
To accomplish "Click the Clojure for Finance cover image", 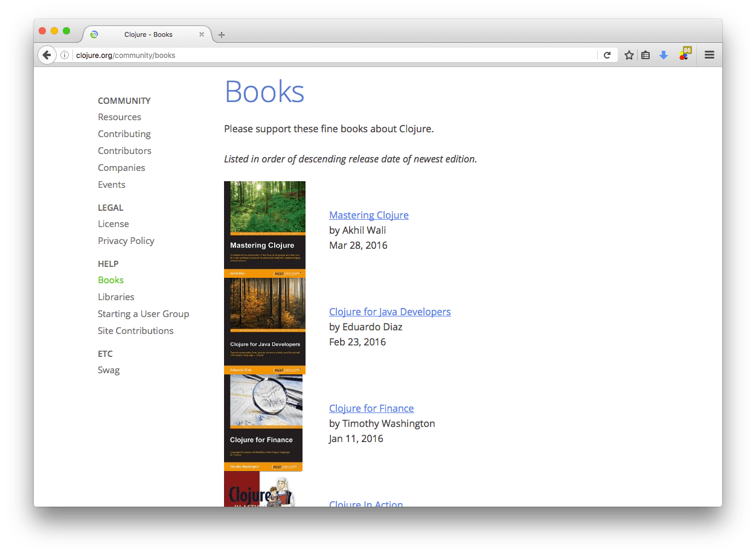I will (x=263, y=423).
